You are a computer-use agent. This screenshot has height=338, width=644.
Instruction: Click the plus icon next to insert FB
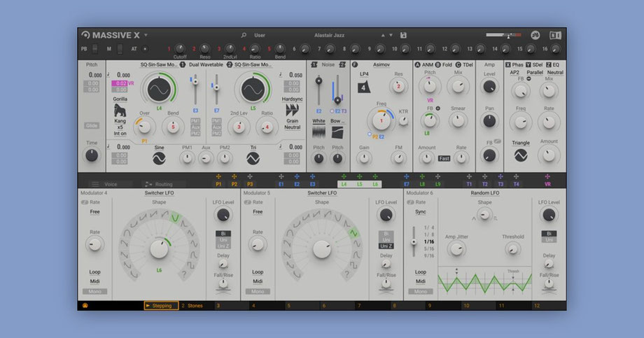[437, 108]
